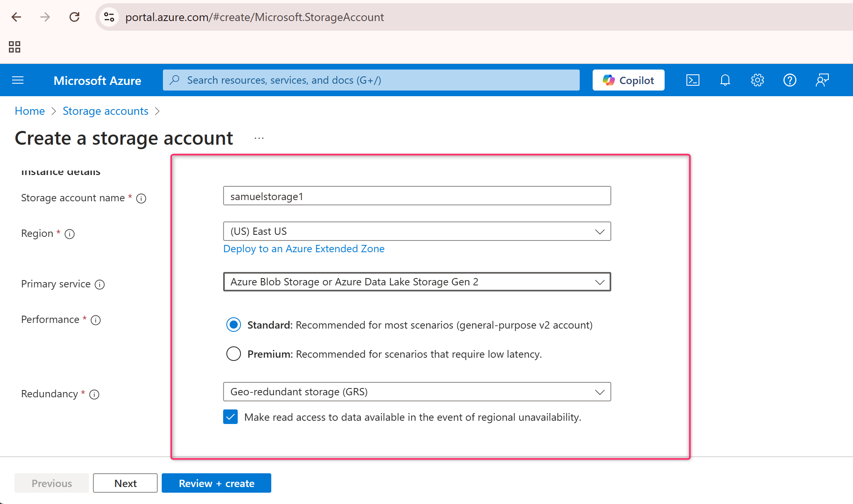Click the Previous button
The image size is (853, 504).
pyautogui.click(x=52, y=483)
